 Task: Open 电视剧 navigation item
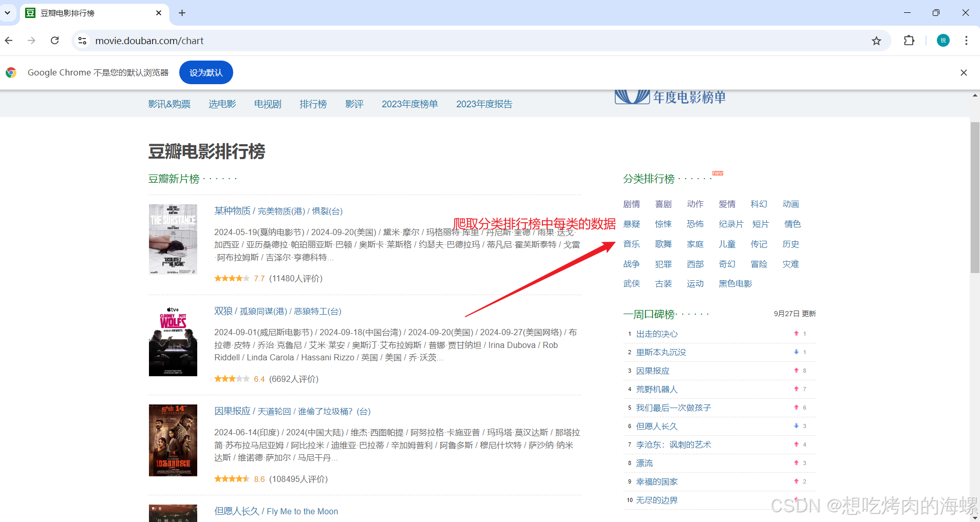[268, 104]
